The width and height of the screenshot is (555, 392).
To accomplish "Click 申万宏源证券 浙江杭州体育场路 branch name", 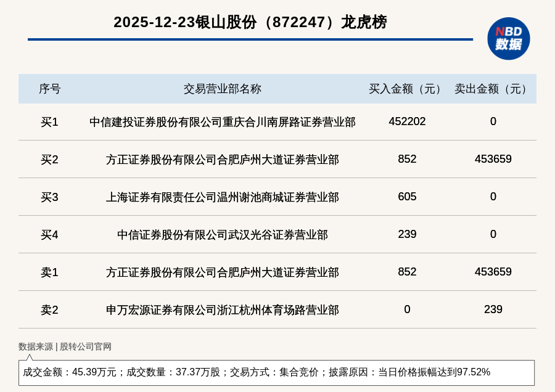I will pyautogui.click(x=222, y=310).
